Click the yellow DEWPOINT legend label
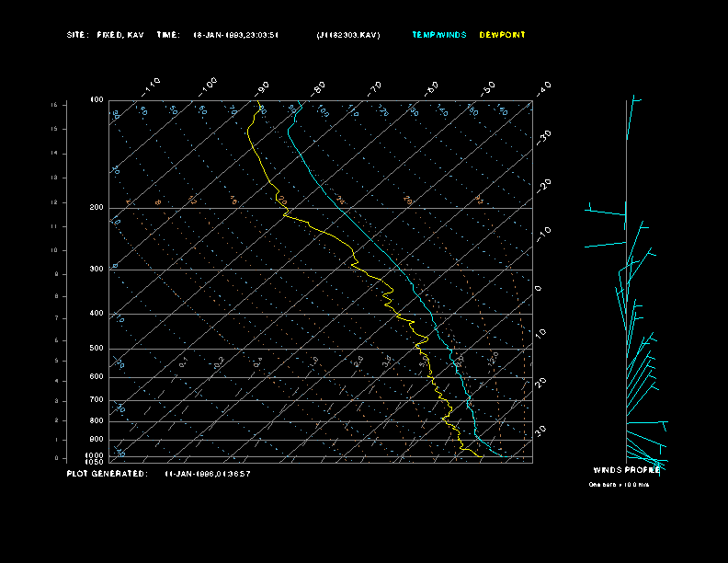This screenshot has width=728, height=563. tap(503, 35)
